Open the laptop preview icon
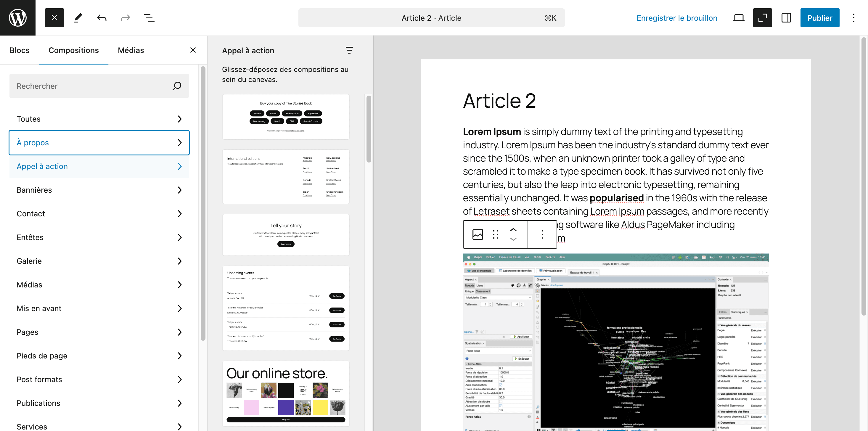This screenshot has height=431, width=868. click(x=739, y=17)
